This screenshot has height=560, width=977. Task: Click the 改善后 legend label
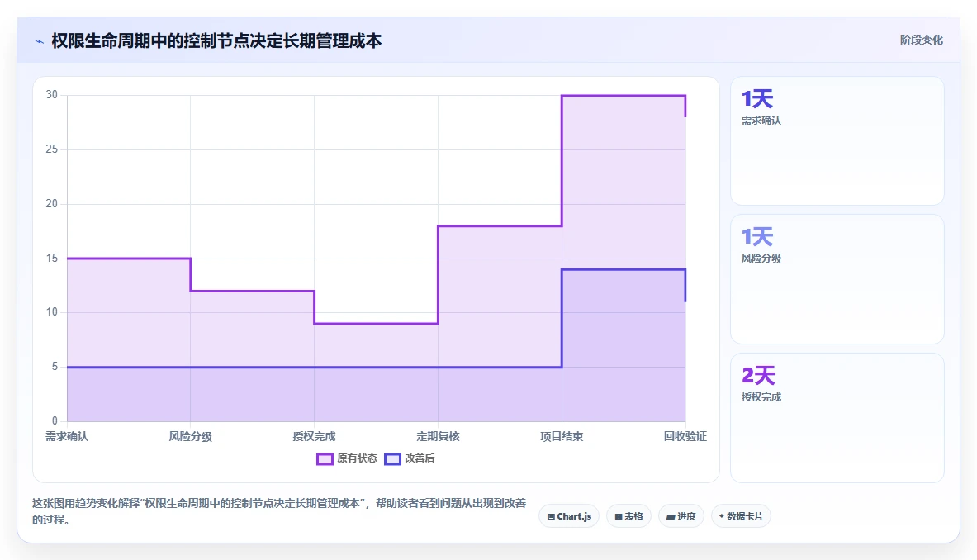click(420, 458)
